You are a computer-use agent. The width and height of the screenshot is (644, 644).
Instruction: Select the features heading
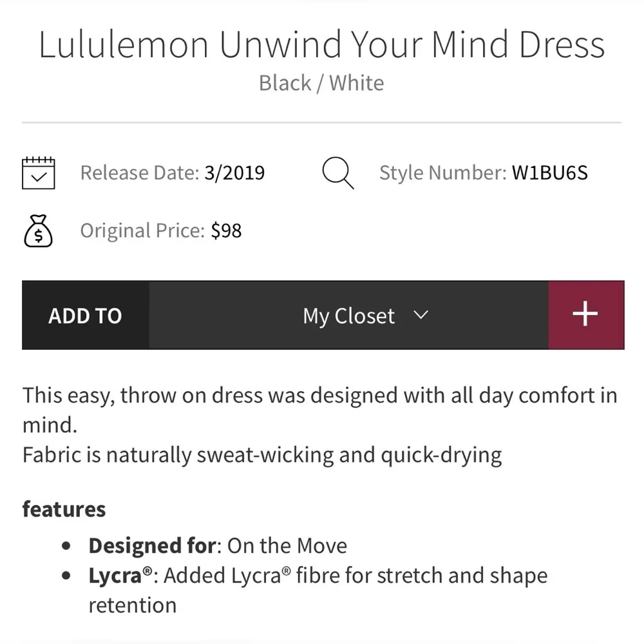coord(64,509)
